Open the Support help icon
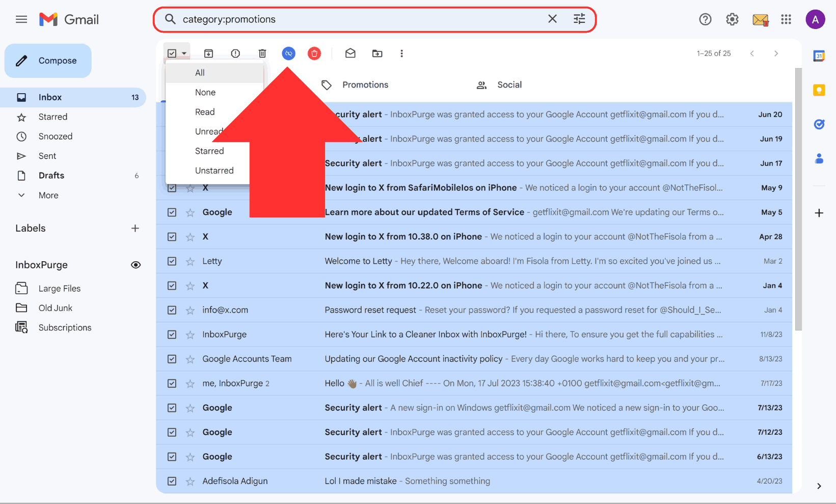 [x=705, y=19]
